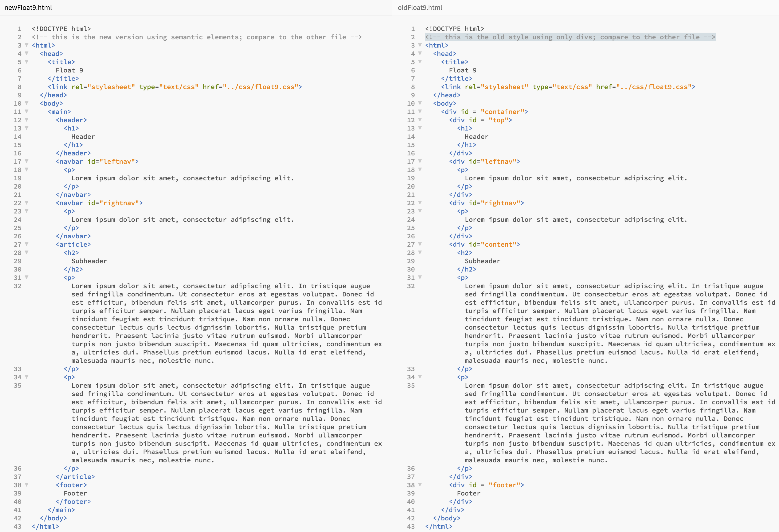Collapse the main element fold arrow

coord(27,111)
